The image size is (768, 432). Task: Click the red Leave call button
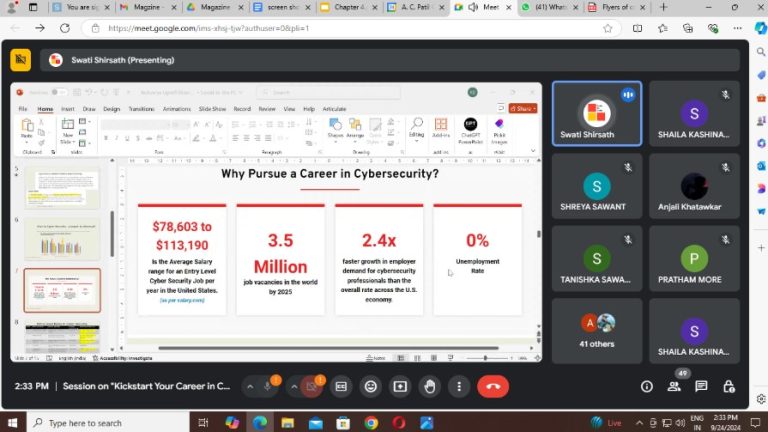pyautogui.click(x=492, y=386)
